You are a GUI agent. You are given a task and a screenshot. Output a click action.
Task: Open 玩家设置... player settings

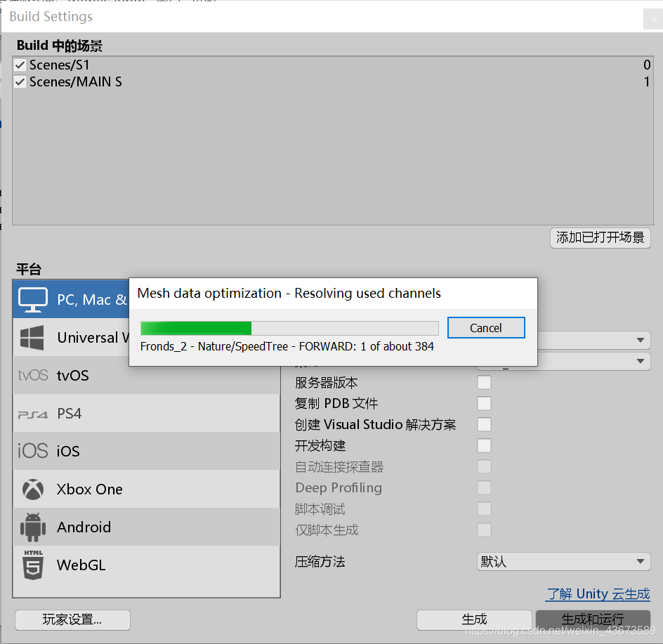72,619
